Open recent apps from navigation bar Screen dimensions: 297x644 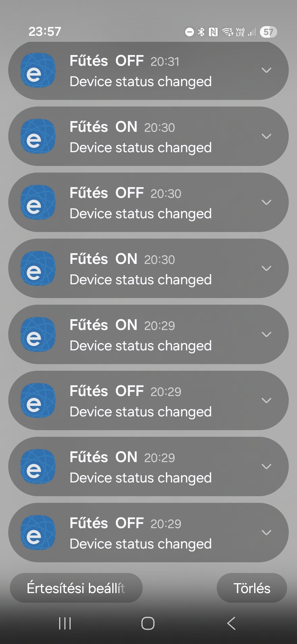pos(65,623)
